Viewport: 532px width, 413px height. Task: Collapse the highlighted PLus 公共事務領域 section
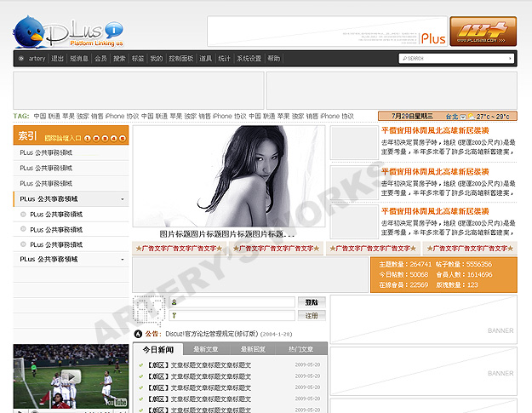(123, 198)
